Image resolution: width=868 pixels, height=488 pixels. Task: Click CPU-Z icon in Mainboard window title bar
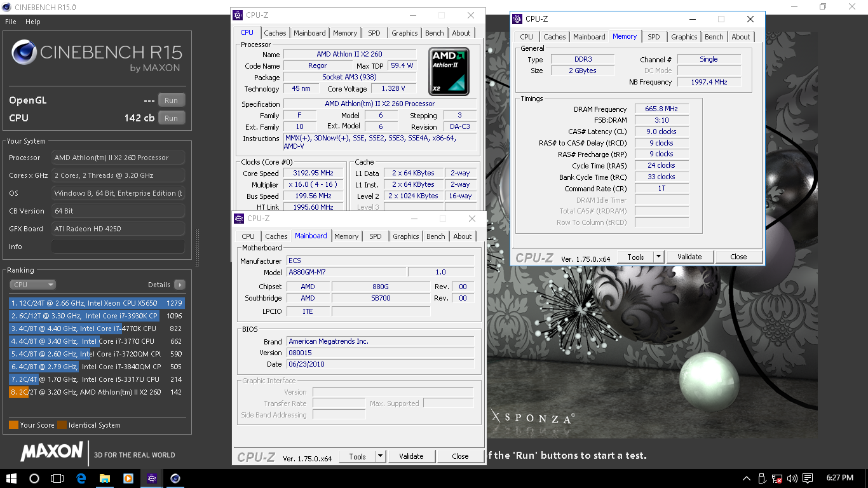239,219
